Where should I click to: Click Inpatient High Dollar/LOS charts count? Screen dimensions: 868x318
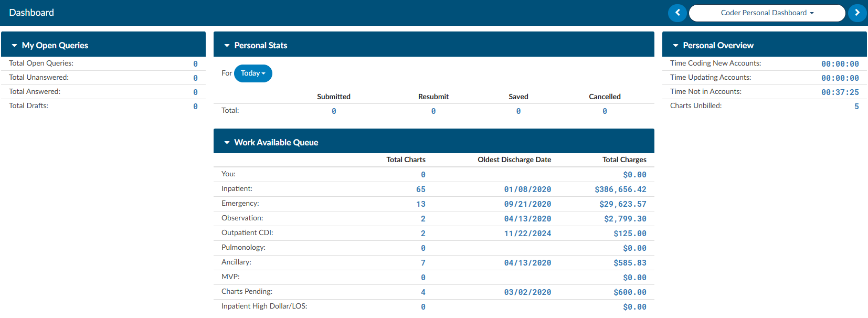(x=423, y=306)
